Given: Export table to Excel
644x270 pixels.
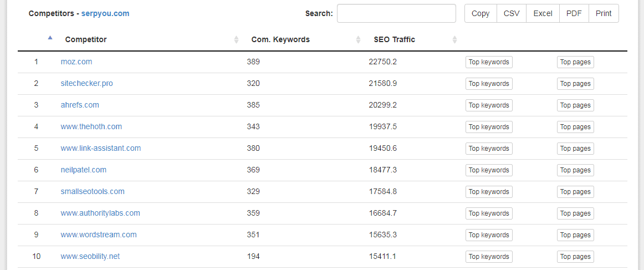Looking at the screenshot, I should (x=543, y=13).
